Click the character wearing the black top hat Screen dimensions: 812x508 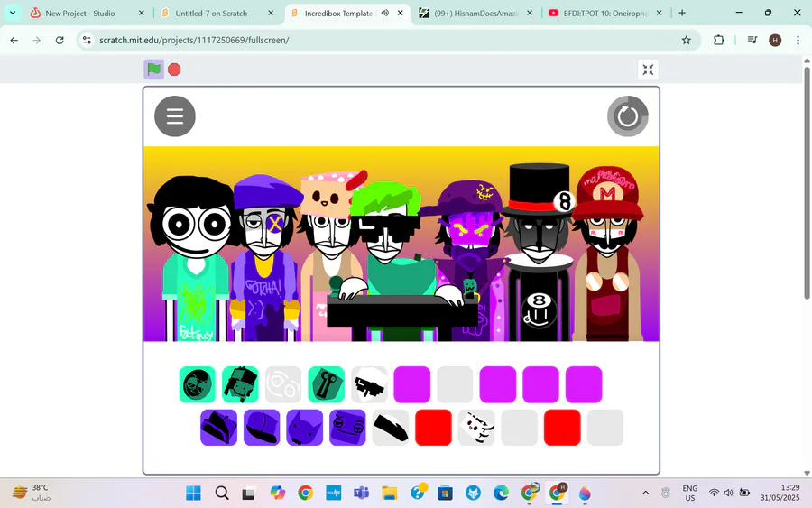click(x=539, y=254)
